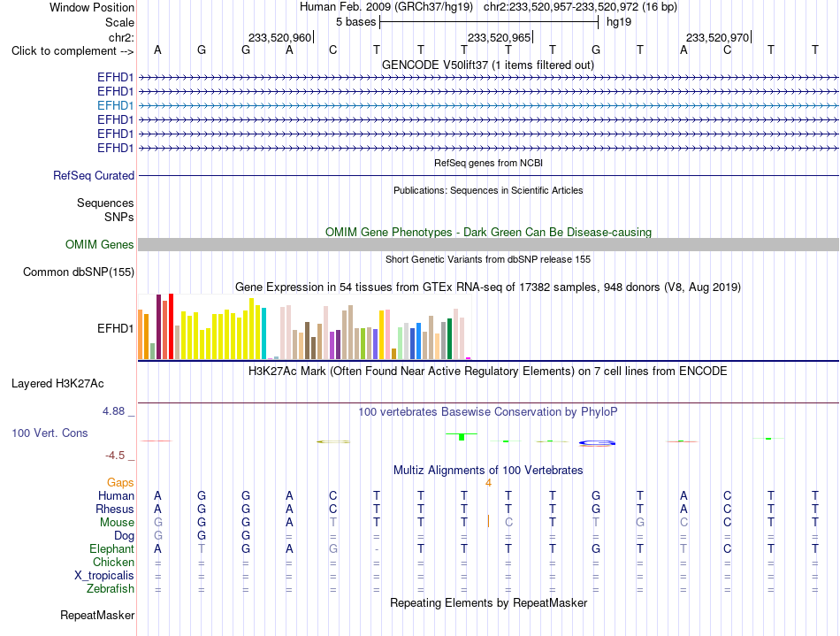This screenshot has height=636, width=840.
Task: Click the Mouse species row label
Action: [x=117, y=523]
